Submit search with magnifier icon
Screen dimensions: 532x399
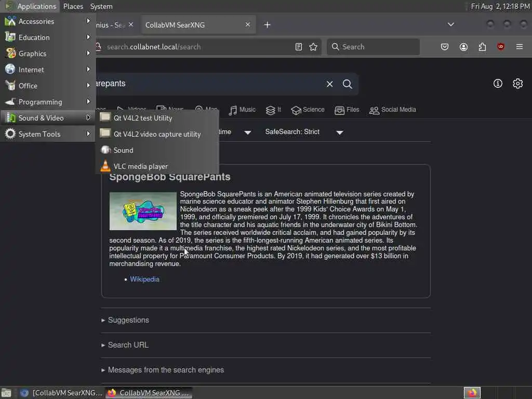(x=348, y=84)
